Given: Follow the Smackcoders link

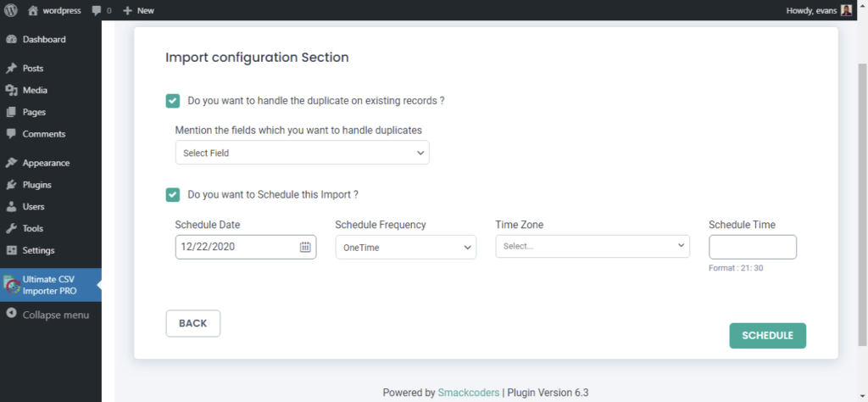Looking at the screenshot, I should click(469, 393).
